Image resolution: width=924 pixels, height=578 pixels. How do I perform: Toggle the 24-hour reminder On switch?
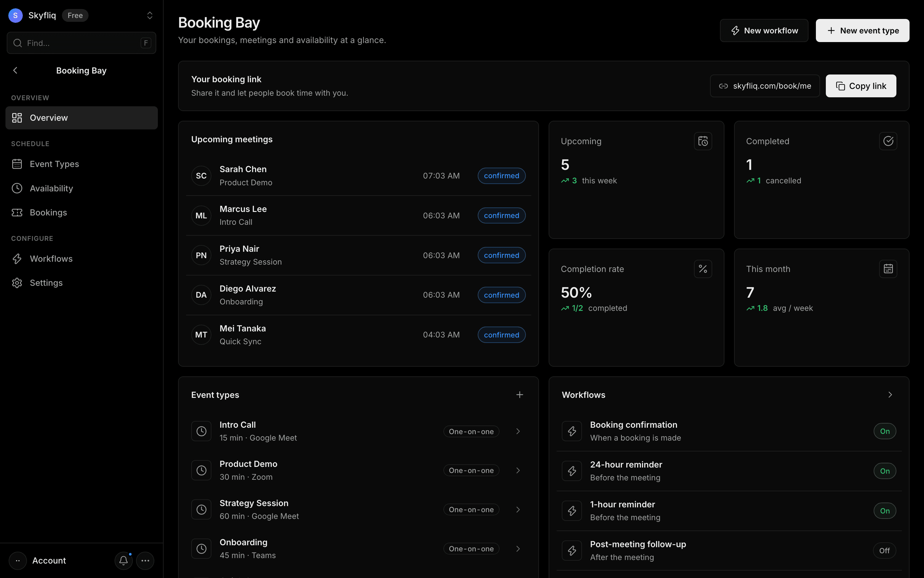click(884, 471)
